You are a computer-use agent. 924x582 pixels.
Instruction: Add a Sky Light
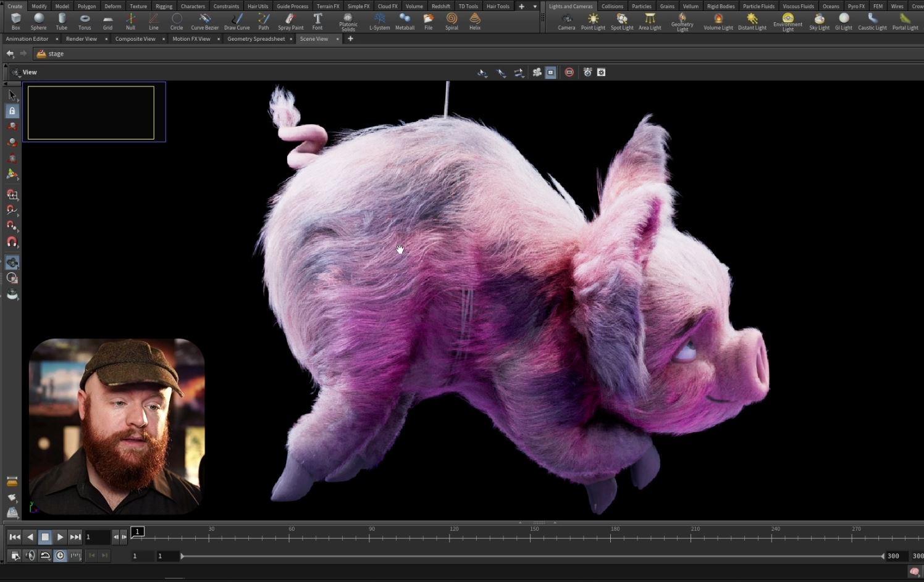point(819,22)
